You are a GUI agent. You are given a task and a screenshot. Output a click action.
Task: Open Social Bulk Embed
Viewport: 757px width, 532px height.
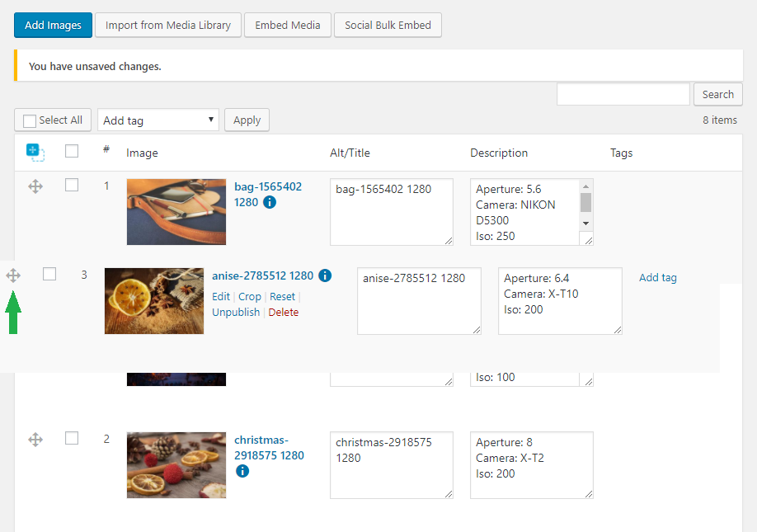coord(388,25)
